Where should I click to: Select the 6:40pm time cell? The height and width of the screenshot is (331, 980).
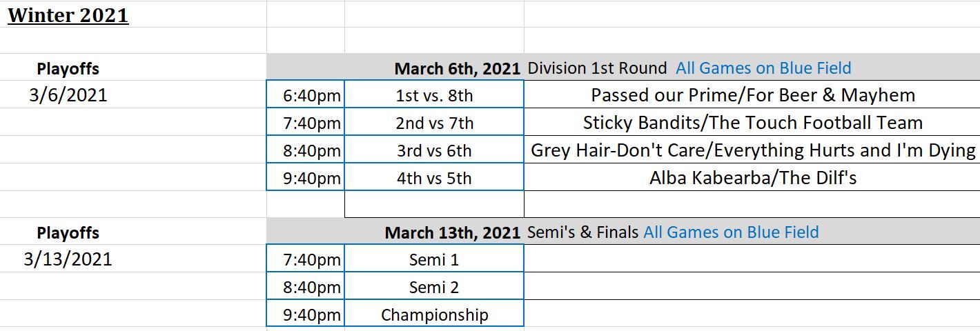coord(312,96)
